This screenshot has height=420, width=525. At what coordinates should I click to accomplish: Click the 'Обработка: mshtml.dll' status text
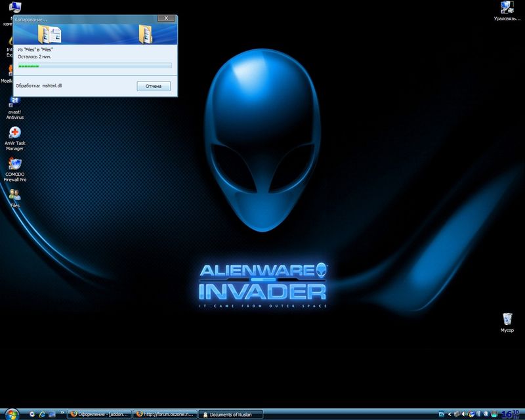(39, 86)
